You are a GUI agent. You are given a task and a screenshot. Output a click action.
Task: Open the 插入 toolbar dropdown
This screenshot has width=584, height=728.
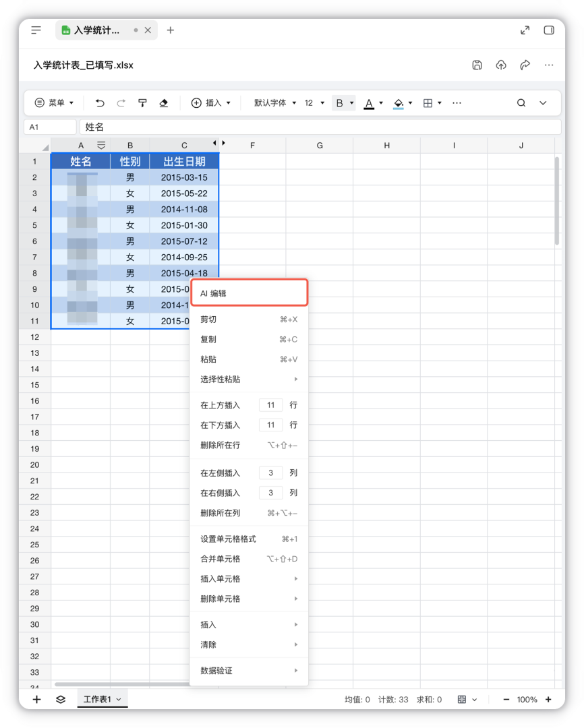click(211, 103)
